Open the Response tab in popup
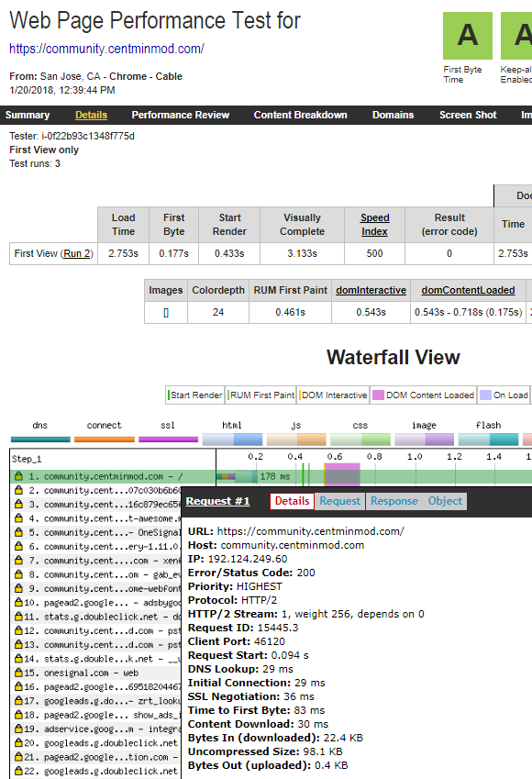Viewport: 532px width, 779px height. (393, 501)
